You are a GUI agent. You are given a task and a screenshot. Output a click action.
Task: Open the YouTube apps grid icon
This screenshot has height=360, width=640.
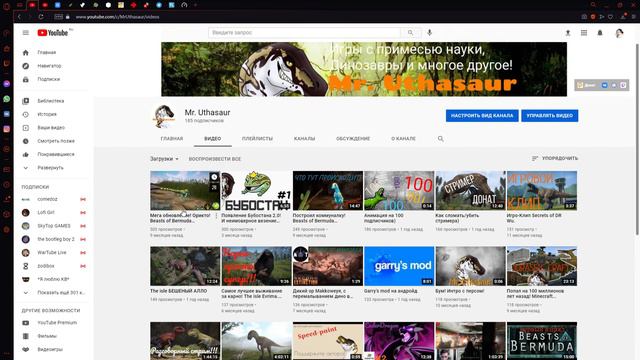tap(584, 33)
